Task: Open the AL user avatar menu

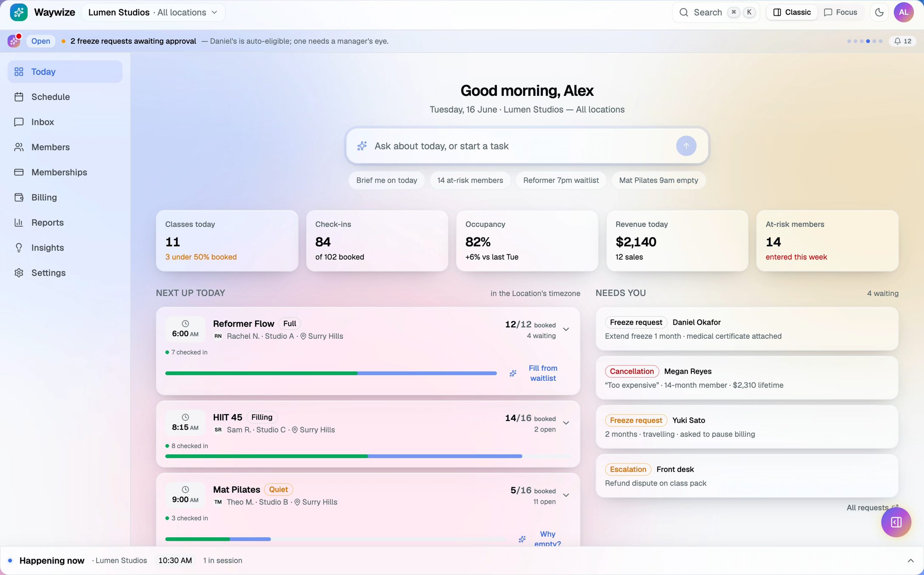Action: pos(904,12)
